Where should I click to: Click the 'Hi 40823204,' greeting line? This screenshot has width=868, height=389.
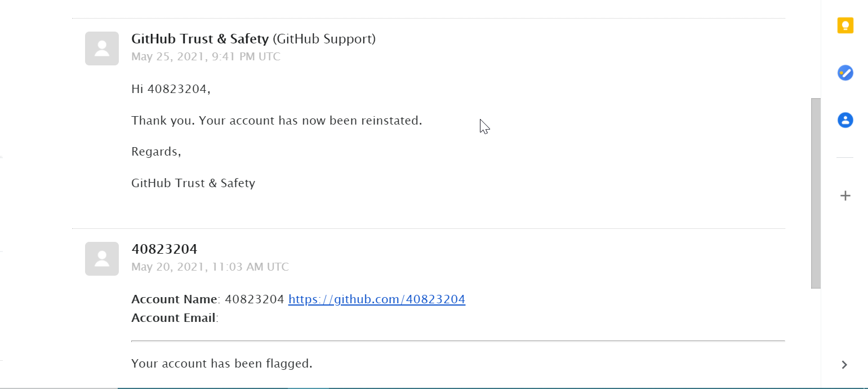(171, 89)
